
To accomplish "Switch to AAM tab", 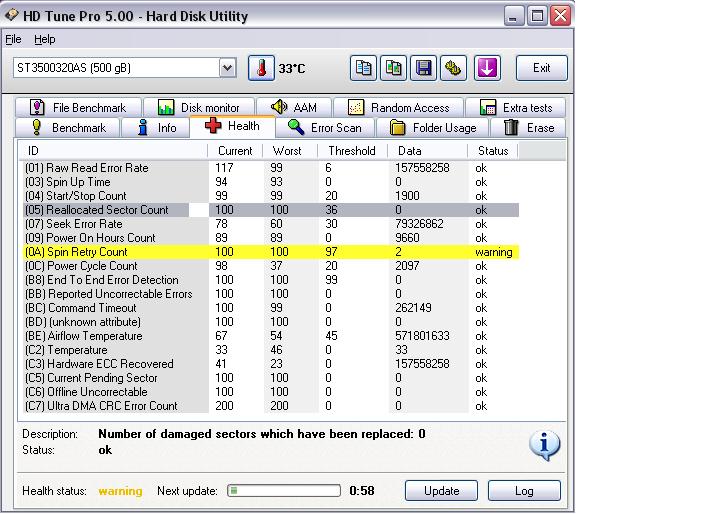I will click(x=294, y=107).
